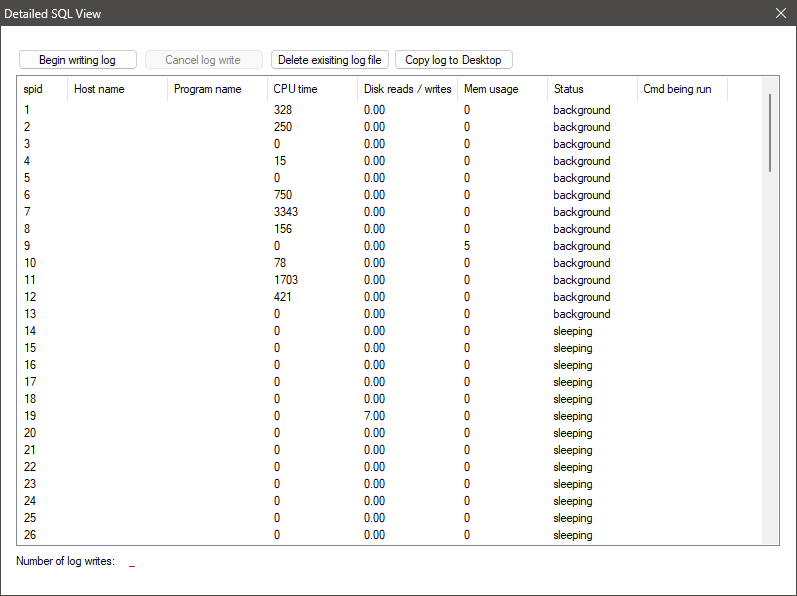Click the CPU time value 78
This screenshot has height=596, width=797.
point(280,263)
